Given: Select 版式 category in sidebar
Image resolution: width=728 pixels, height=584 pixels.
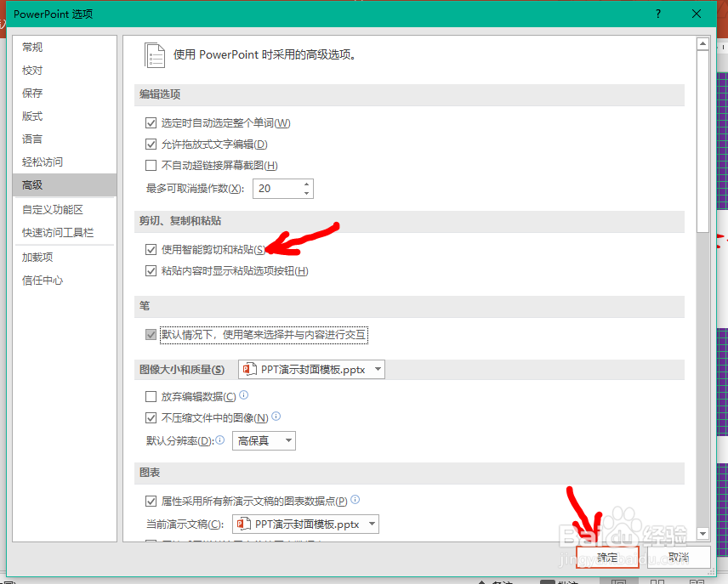Looking at the screenshot, I should click(65, 116).
